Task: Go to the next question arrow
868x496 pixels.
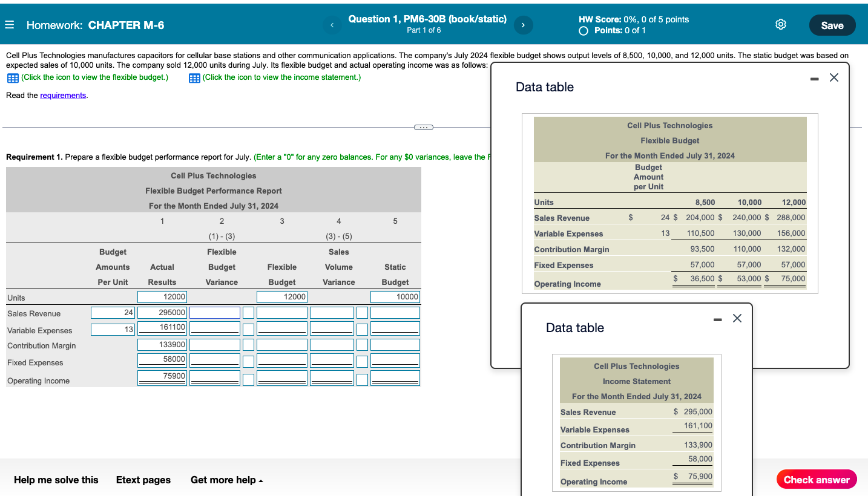Action: [x=523, y=25]
